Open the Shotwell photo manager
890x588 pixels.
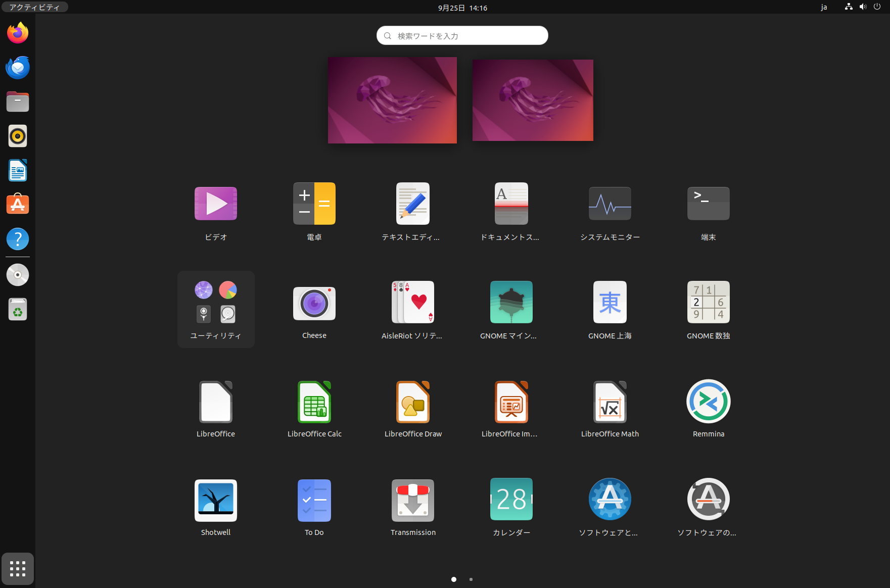pyautogui.click(x=215, y=501)
